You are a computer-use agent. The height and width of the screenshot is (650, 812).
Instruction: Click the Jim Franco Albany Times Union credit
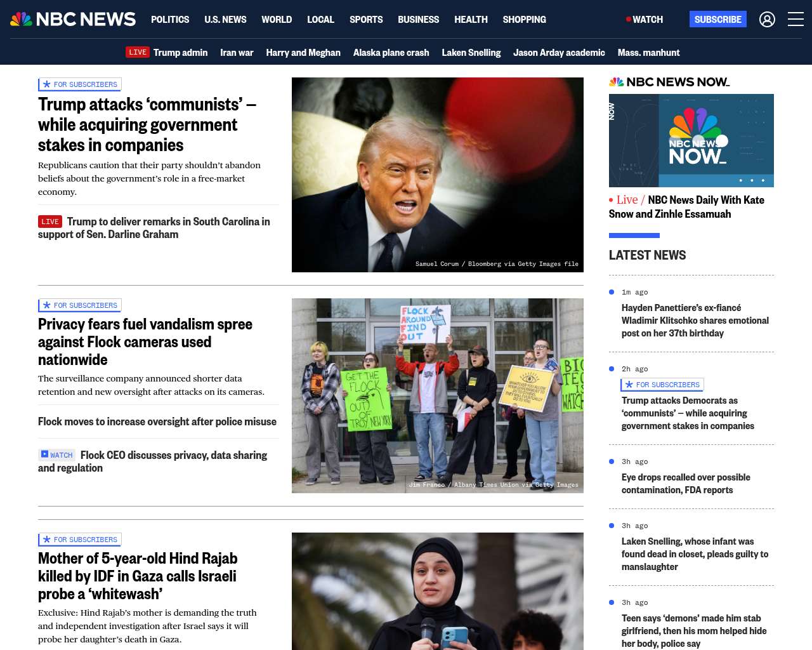click(x=494, y=485)
